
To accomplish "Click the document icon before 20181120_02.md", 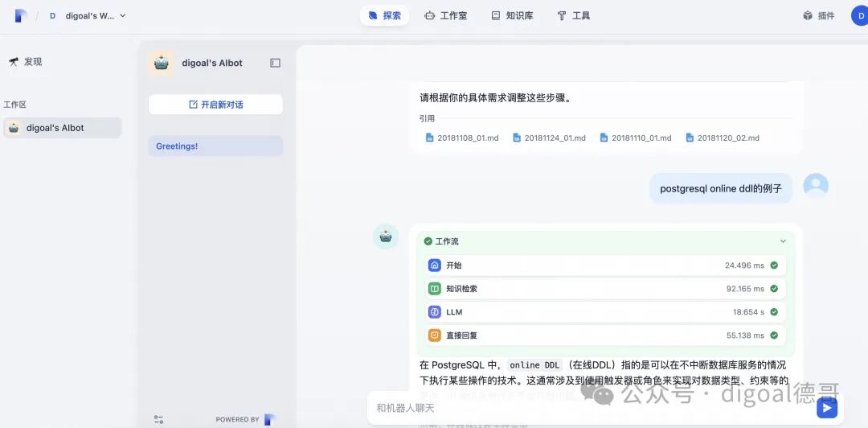I will 690,138.
